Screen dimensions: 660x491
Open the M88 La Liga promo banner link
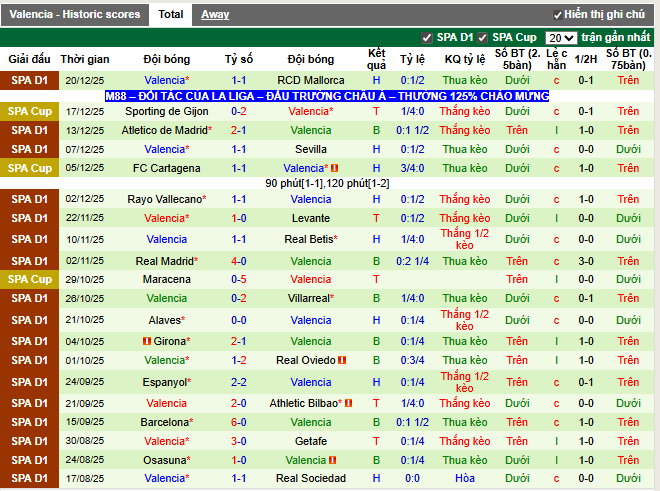[327, 96]
